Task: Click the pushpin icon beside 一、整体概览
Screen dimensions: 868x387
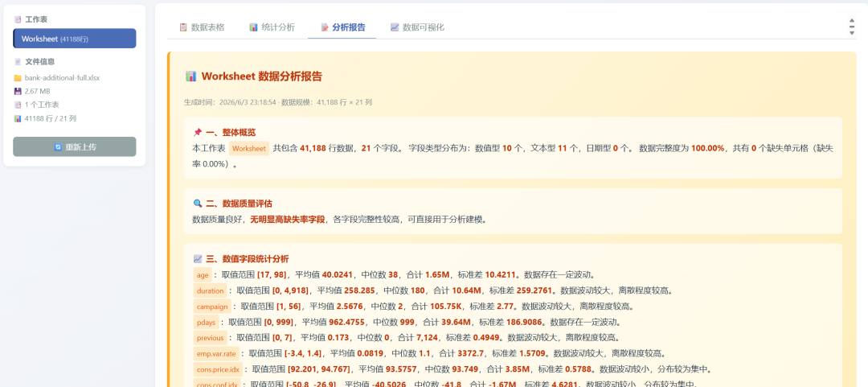Action: 197,133
